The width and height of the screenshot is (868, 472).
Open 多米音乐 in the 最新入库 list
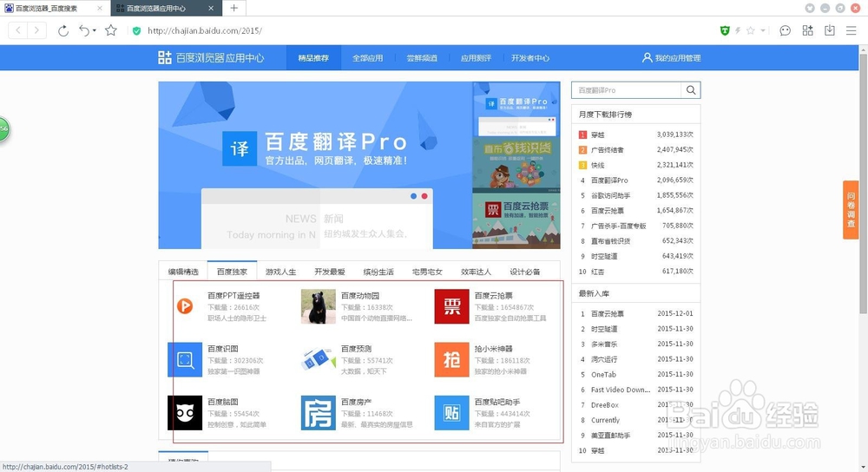point(604,344)
